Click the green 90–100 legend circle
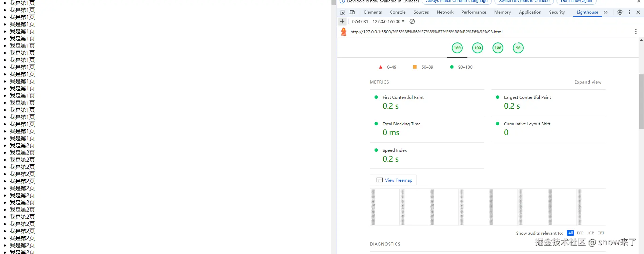Image resolution: width=644 pixels, height=254 pixels. pos(451,67)
